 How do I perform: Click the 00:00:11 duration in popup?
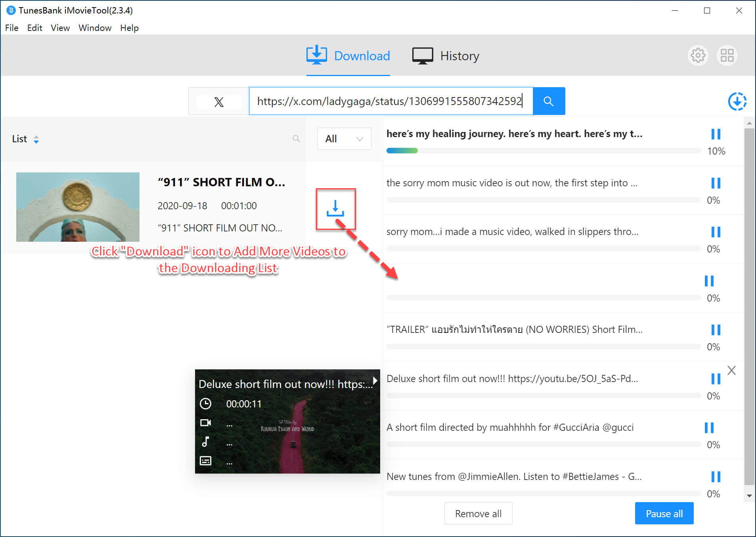click(244, 404)
